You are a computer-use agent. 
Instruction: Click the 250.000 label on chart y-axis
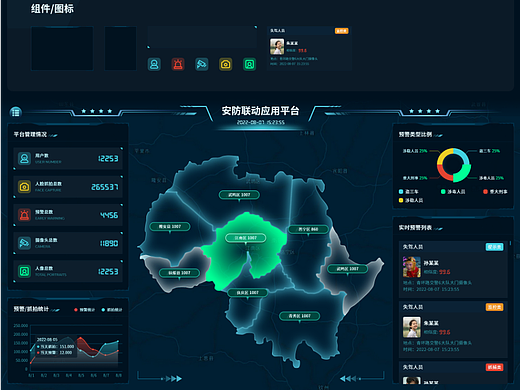(x=21, y=325)
